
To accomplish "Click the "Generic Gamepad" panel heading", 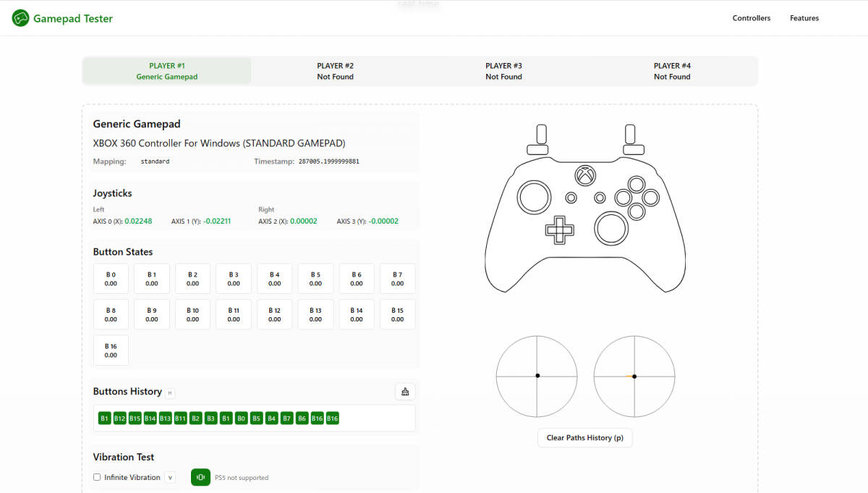I will click(137, 124).
